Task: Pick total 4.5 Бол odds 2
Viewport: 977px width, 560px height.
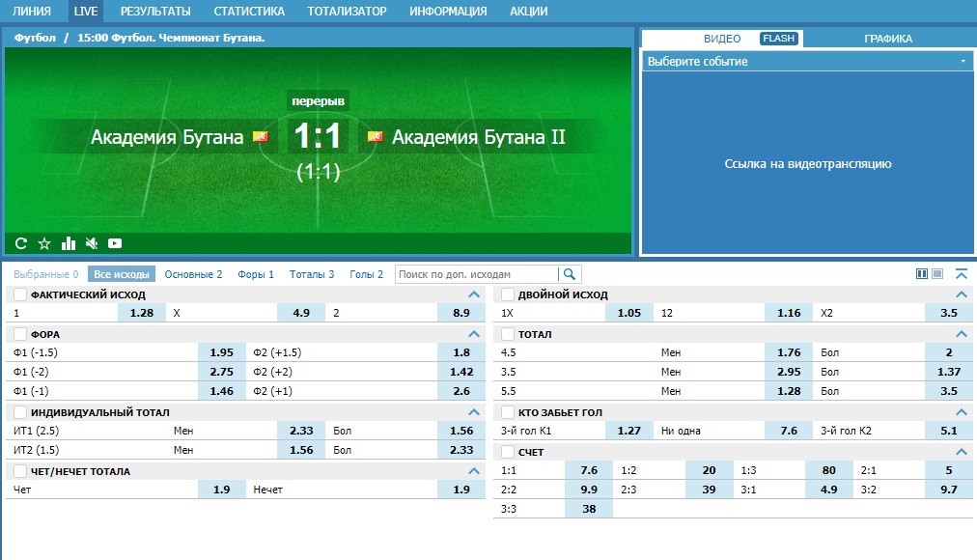Action: point(948,352)
